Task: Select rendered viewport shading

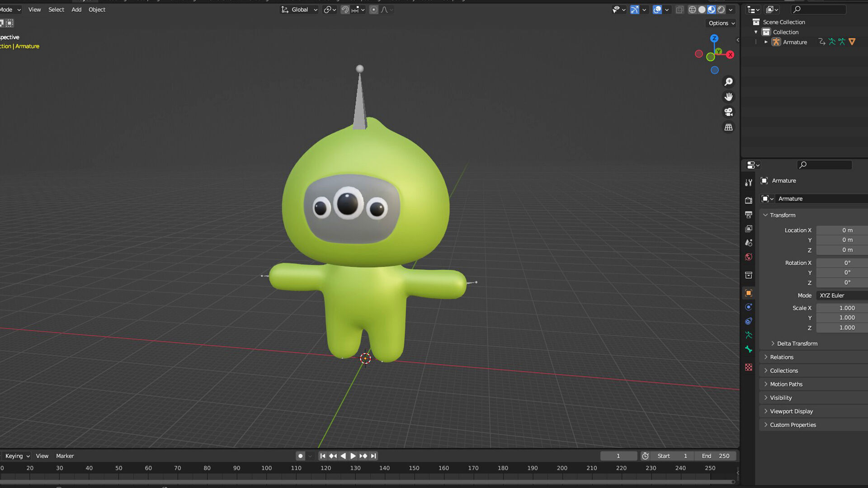Action: tap(721, 9)
